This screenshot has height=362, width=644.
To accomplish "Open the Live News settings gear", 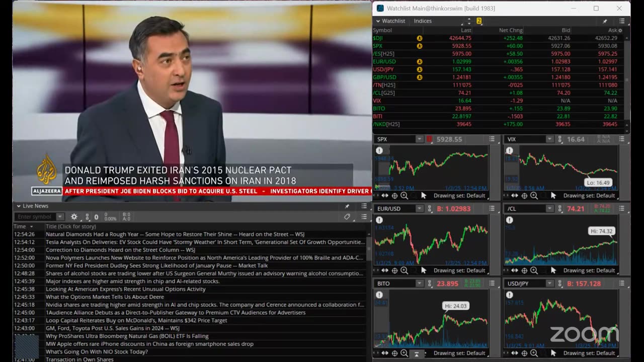I will 74,217.
